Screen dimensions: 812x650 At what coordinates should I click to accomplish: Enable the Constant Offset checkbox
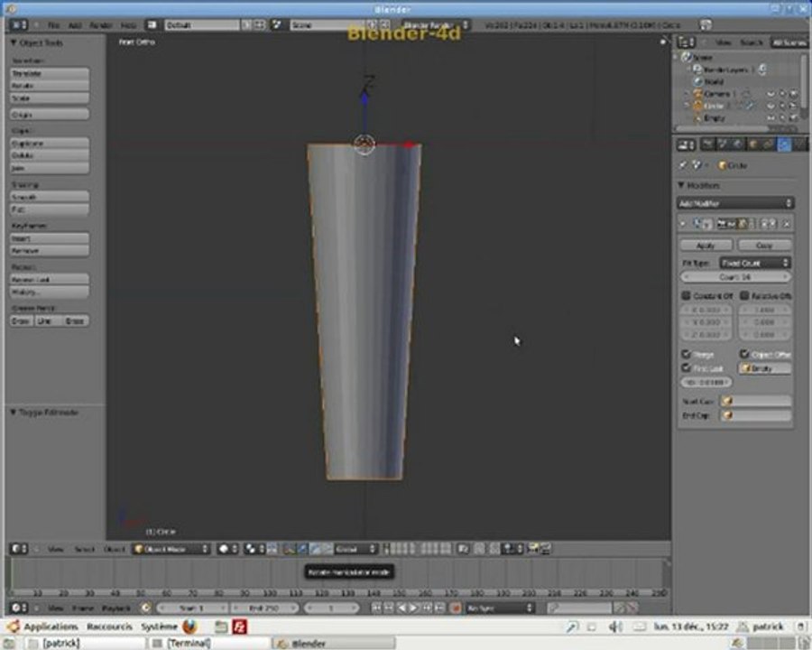click(687, 295)
